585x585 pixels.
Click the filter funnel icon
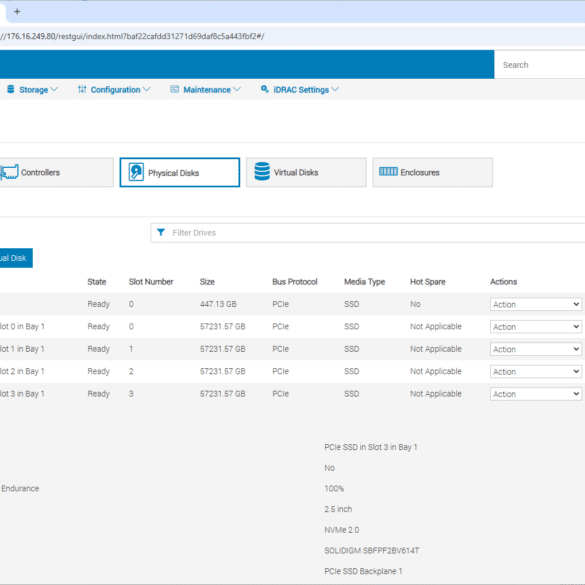161,232
